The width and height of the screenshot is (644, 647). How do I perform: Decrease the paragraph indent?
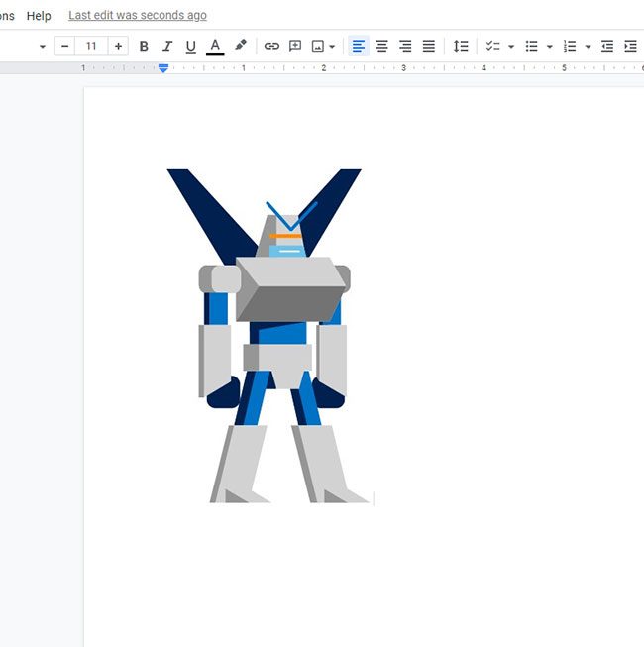click(x=607, y=47)
